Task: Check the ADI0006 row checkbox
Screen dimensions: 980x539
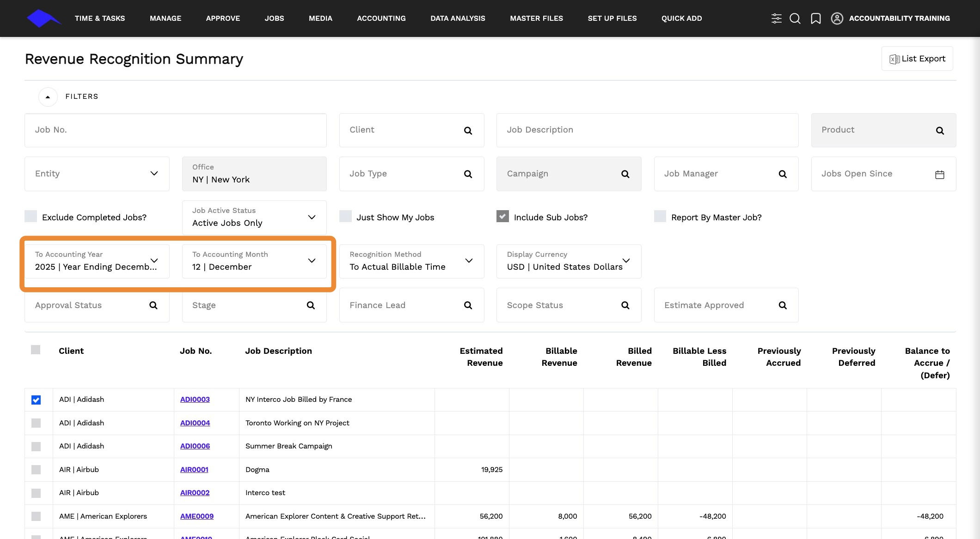Action: coord(36,447)
